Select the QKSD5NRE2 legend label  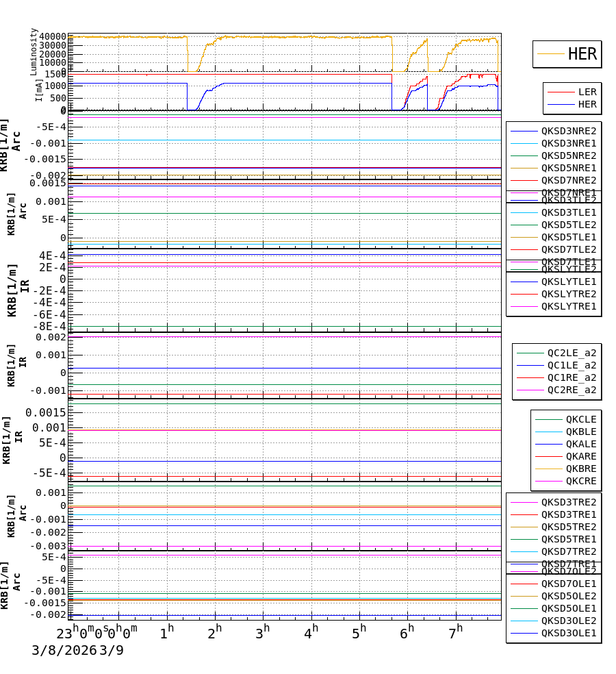(568, 155)
